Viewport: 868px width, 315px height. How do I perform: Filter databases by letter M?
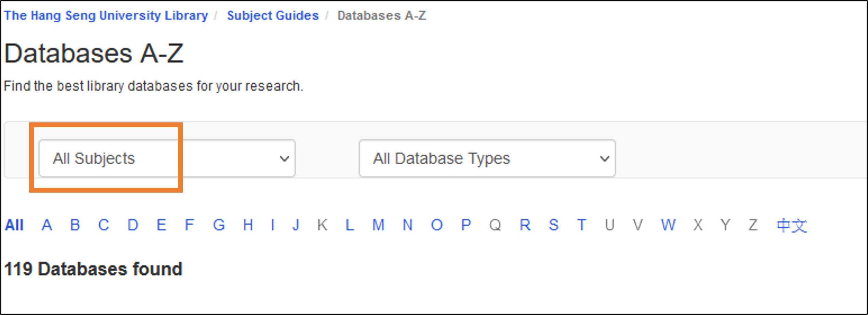tap(378, 225)
